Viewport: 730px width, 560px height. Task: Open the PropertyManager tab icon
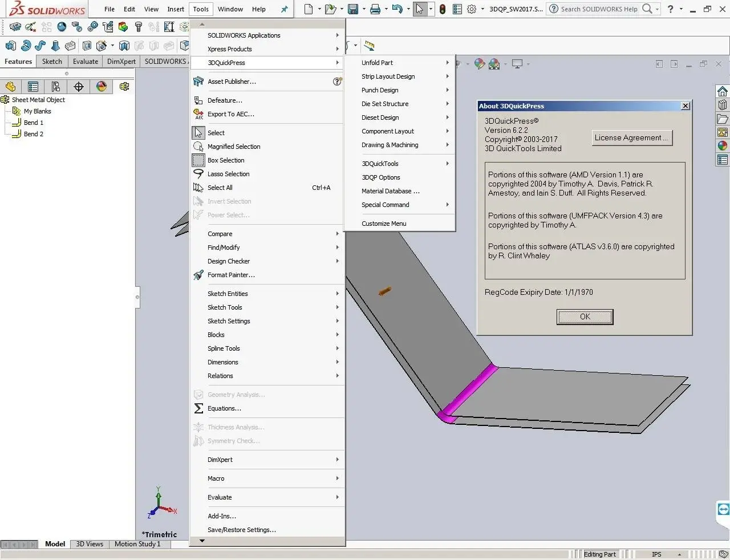(x=33, y=87)
